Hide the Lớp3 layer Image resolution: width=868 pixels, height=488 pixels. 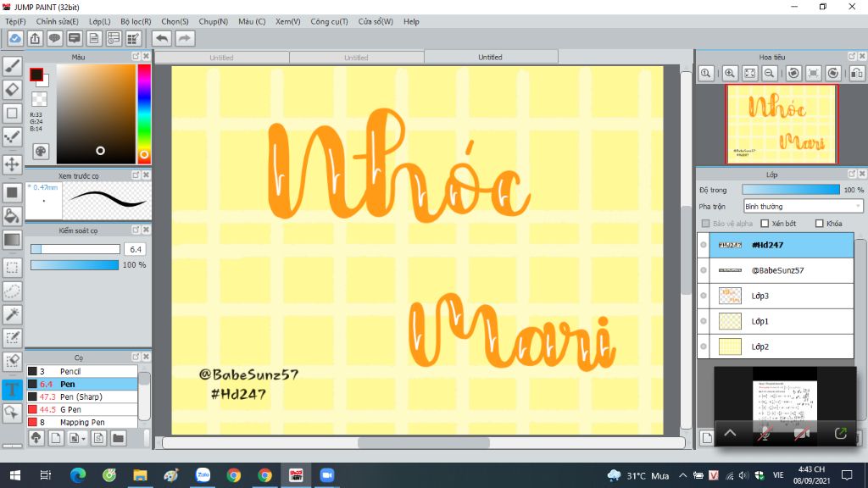pyautogui.click(x=704, y=296)
